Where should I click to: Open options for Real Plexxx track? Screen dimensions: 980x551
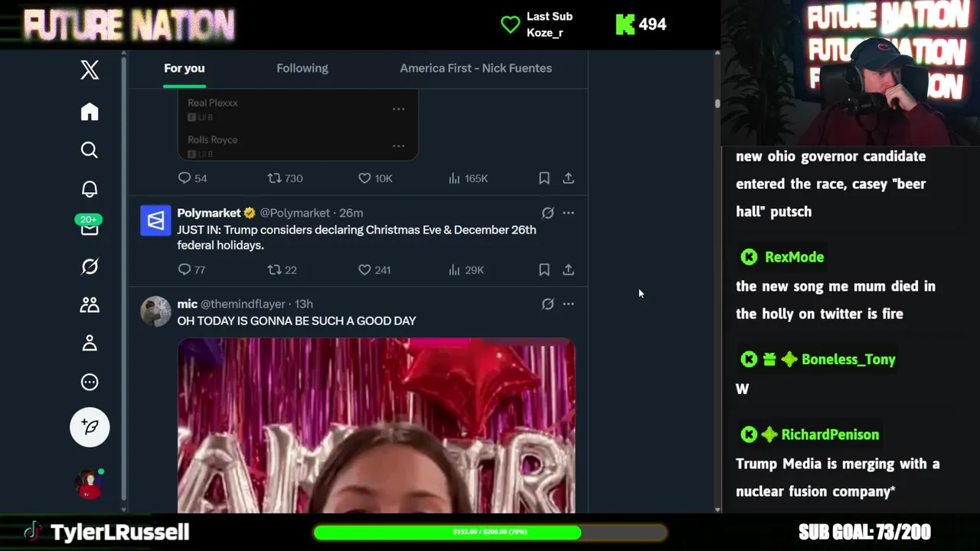tap(398, 109)
